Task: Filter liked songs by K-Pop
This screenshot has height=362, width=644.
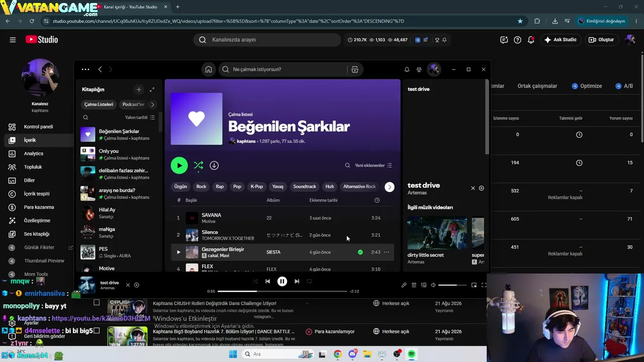Action: coord(257,187)
